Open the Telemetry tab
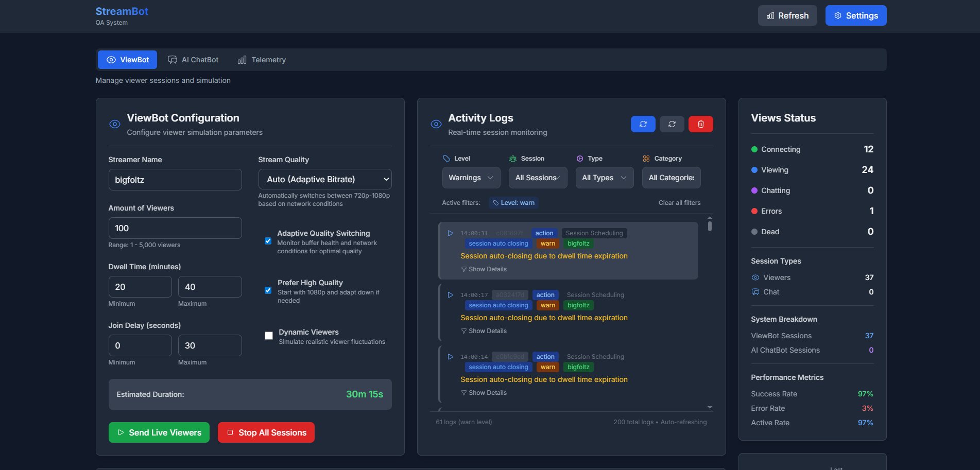980x470 pixels. pos(262,60)
